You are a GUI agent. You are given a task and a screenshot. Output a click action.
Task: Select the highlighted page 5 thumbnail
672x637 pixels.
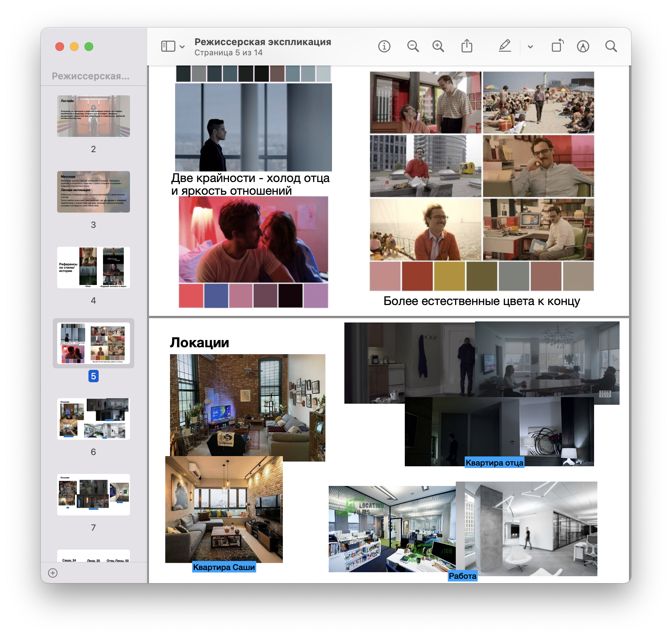pos(94,343)
